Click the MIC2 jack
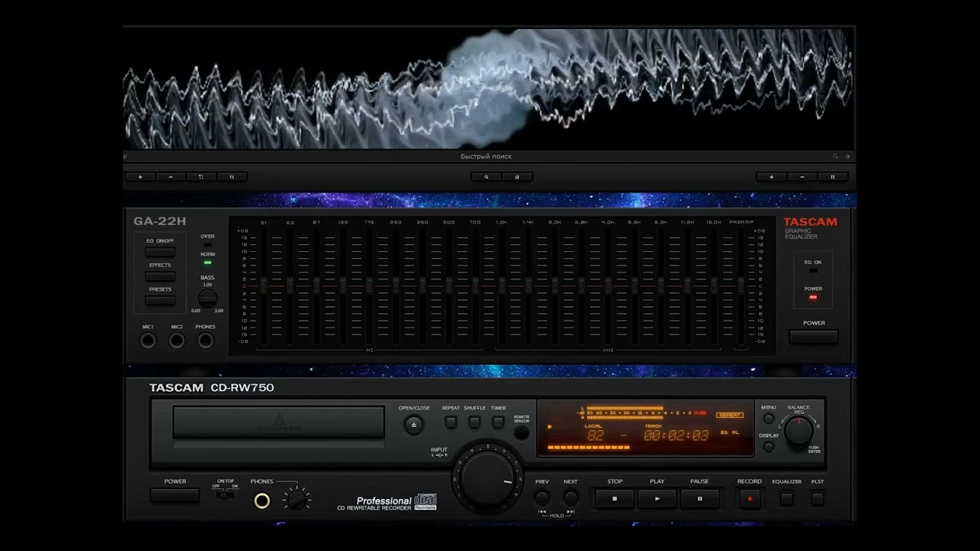 [177, 341]
